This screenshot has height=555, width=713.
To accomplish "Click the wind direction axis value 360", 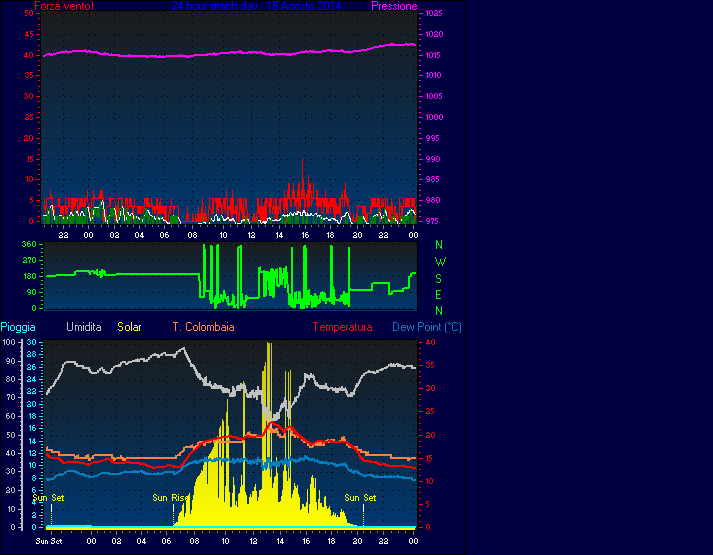I will point(29,245).
